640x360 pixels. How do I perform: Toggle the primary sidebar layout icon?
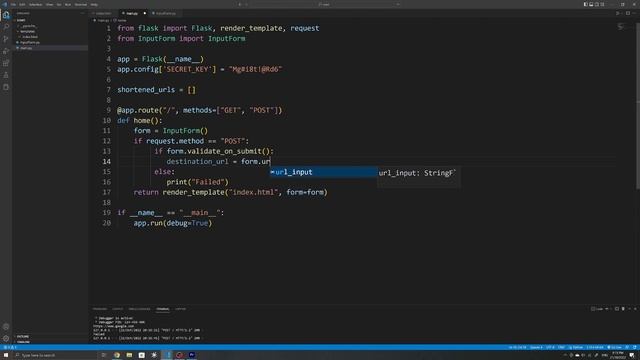(x=586, y=4)
